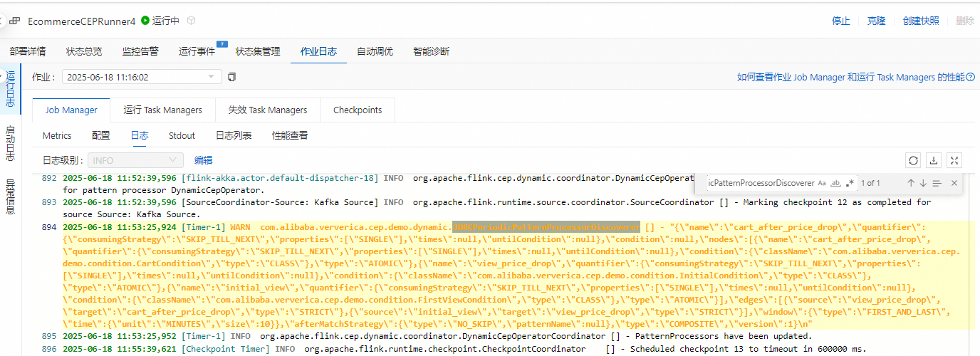Toggle Match Case in the find bar
The height and width of the screenshot is (356, 980).
822,183
